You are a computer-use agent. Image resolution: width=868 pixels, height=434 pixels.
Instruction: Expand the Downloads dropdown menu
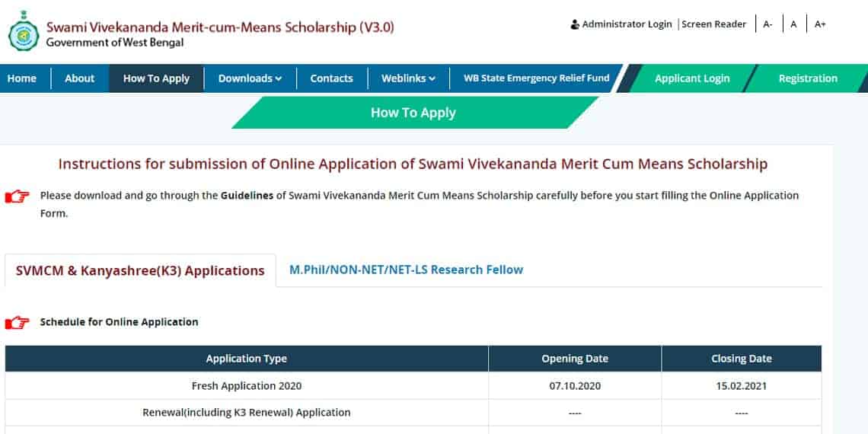(251, 78)
